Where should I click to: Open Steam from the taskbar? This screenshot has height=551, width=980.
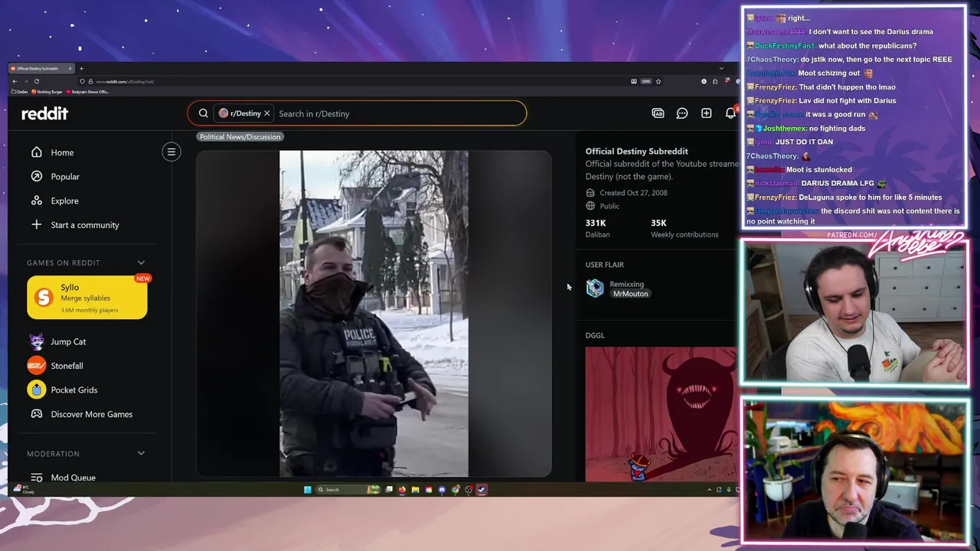(x=482, y=490)
